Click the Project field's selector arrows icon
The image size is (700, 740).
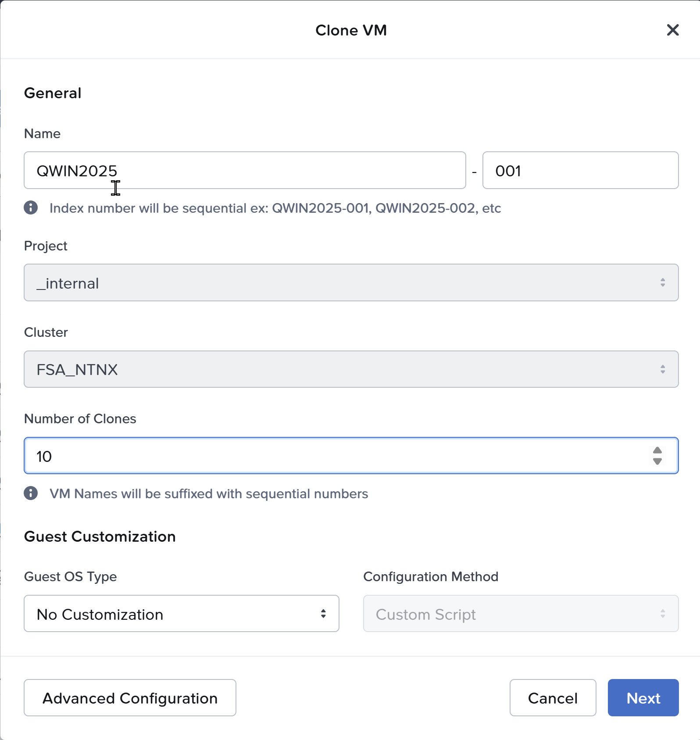(x=662, y=282)
